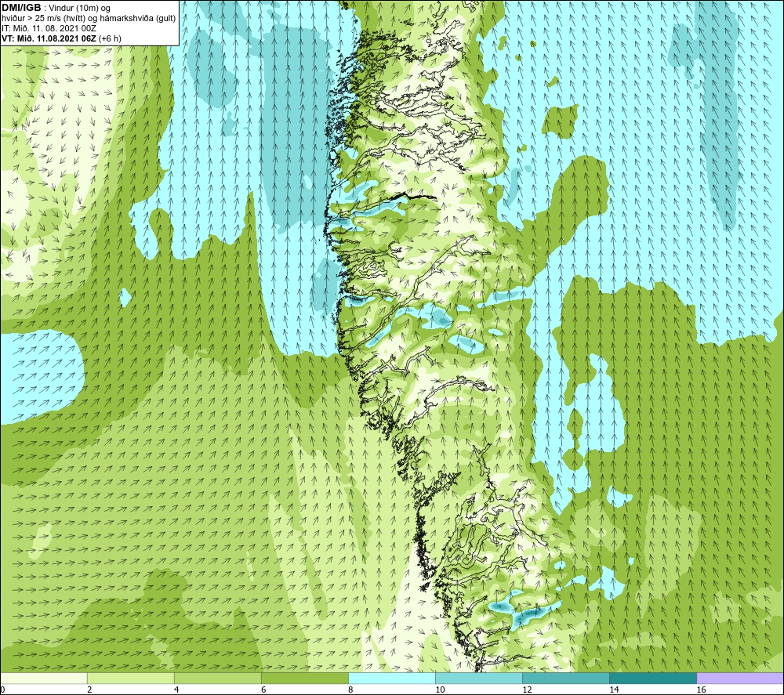
Task: Click the purple legend swatch above 16 m/s
Action: click(740, 678)
